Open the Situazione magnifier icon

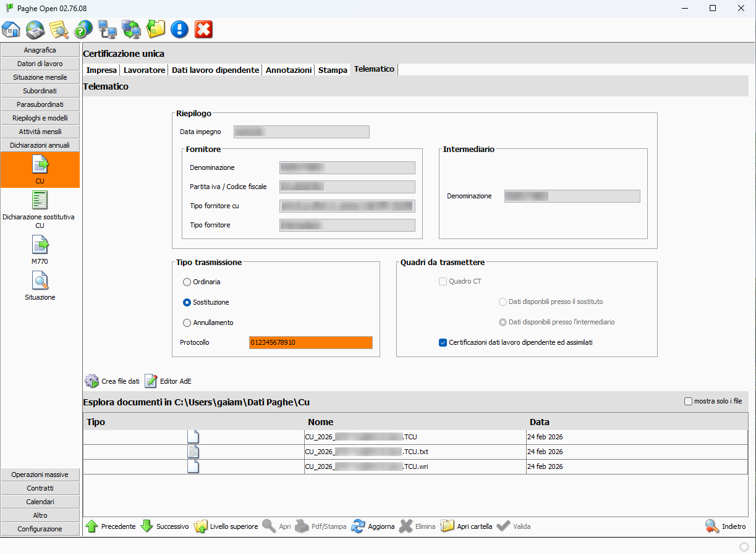pyautogui.click(x=40, y=281)
